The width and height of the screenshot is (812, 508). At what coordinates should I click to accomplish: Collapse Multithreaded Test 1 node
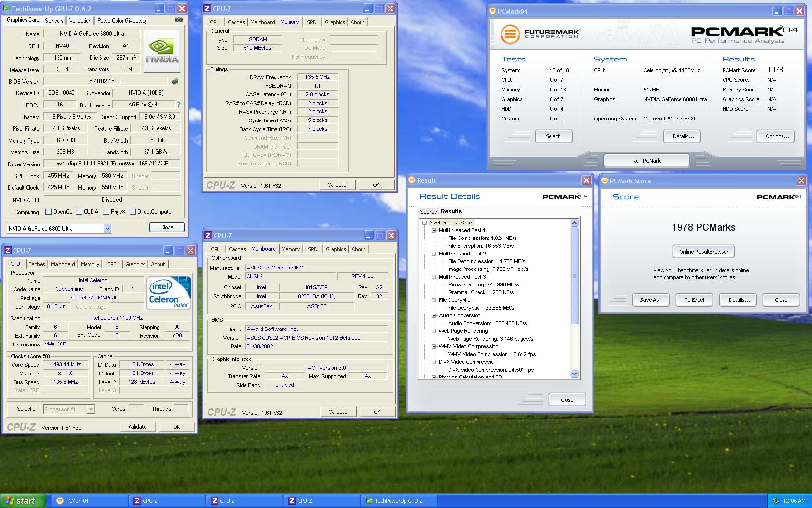434,230
